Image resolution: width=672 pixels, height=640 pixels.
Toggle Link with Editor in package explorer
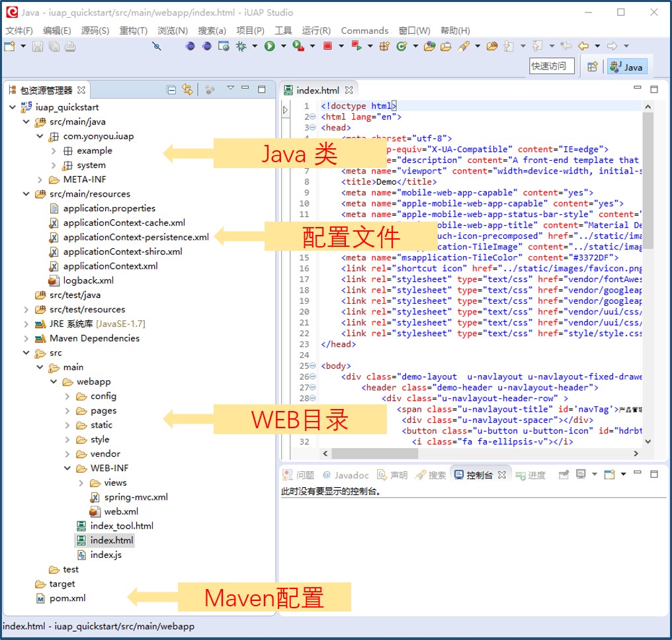(188, 89)
